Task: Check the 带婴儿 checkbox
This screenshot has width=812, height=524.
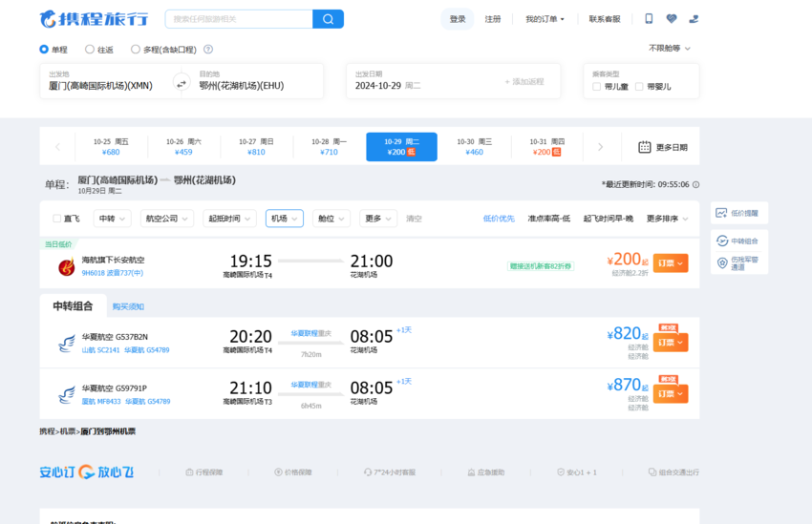Action: 639,87
